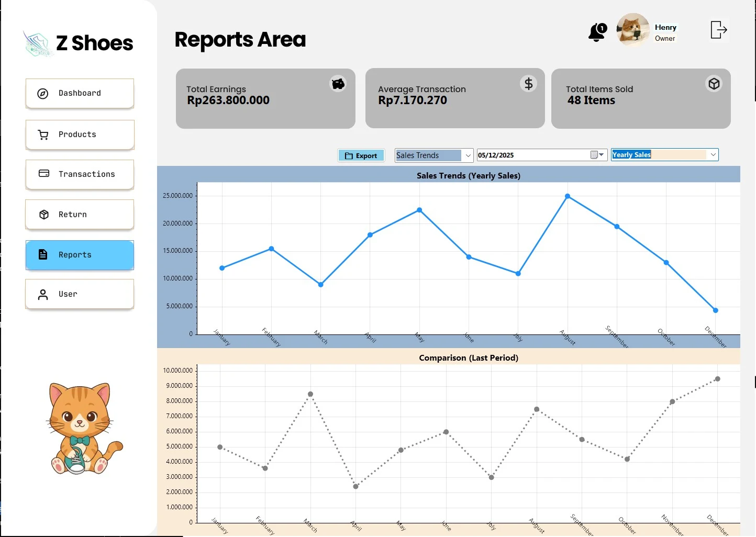Image resolution: width=756 pixels, height=537 pixels.
Task: Click the box icon on Total Items Sold
Action: point(714,84)
